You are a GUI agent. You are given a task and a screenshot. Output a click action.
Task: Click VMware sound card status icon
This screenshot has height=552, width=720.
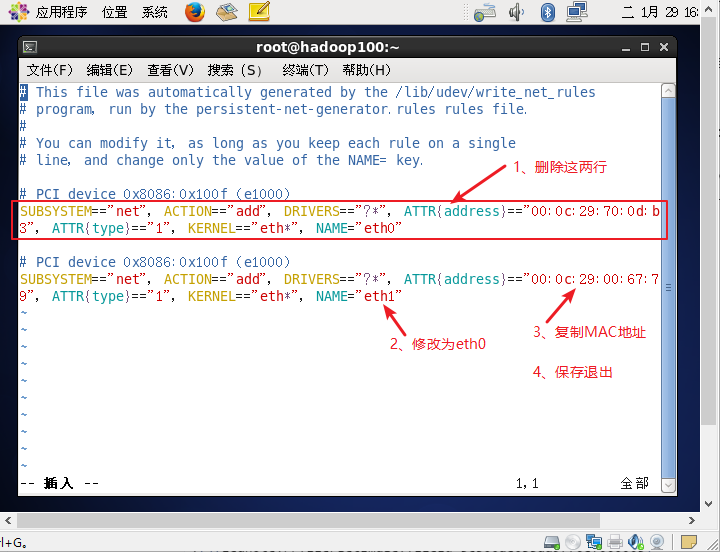click(636, 542)
